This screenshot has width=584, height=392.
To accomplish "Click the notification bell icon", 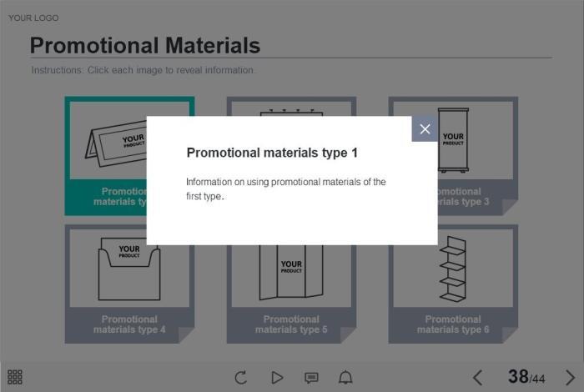I will (x=345, y=378).
